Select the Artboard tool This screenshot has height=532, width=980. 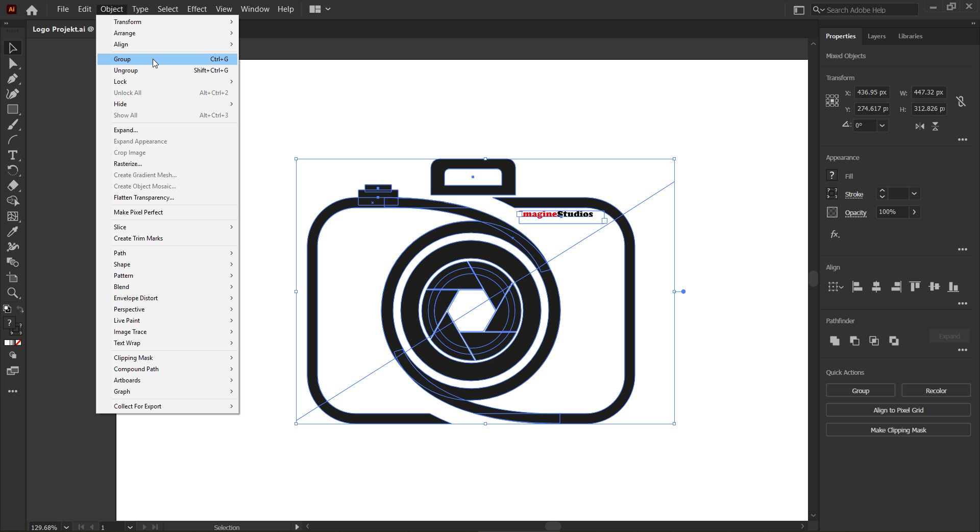point(13,278)
